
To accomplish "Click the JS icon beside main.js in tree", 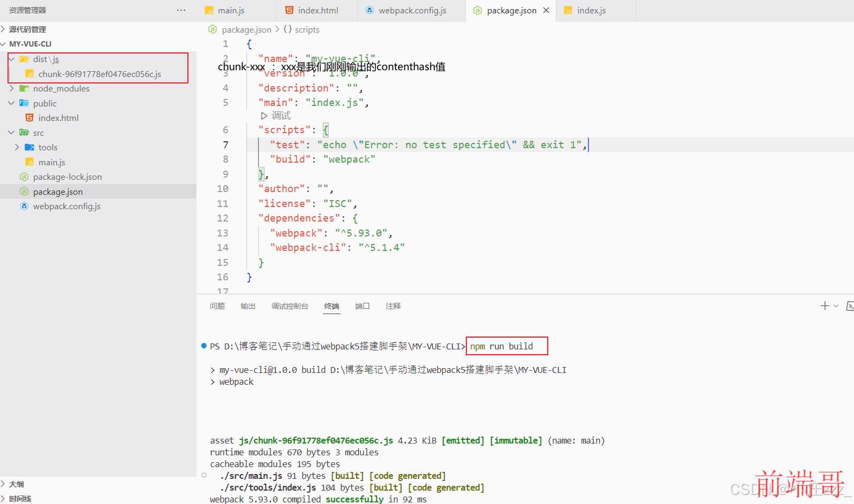I will click(x=29, y=162).
